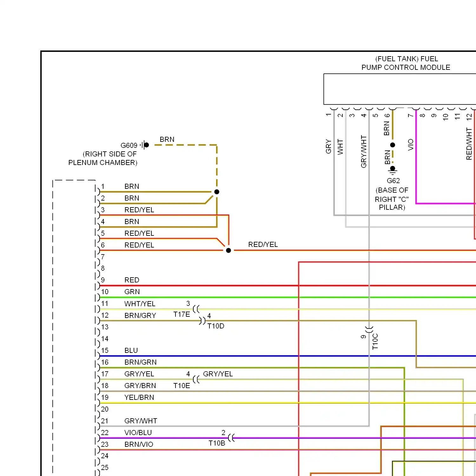Screen dimensions: 476x476
Task: Click the '(BASE OF RIGHT "C" PILLAR)' note
Action: [x=392, y=199]
